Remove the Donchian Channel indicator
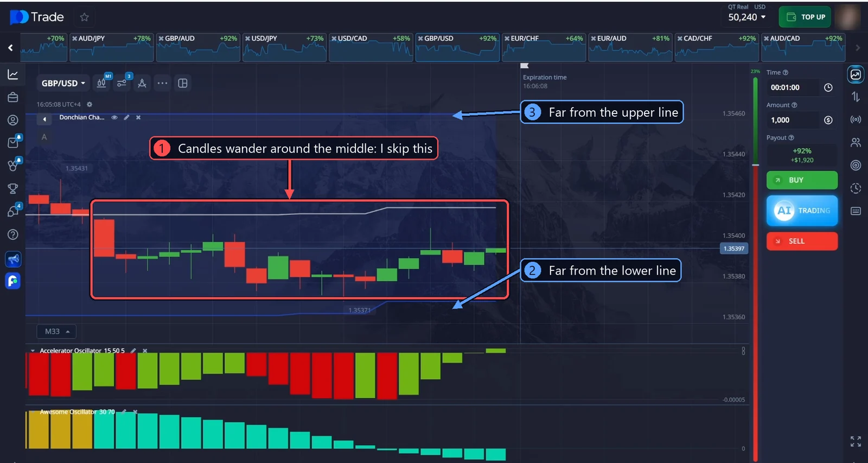Viewport: 868px width, 463px height. (x=138, y=117)
